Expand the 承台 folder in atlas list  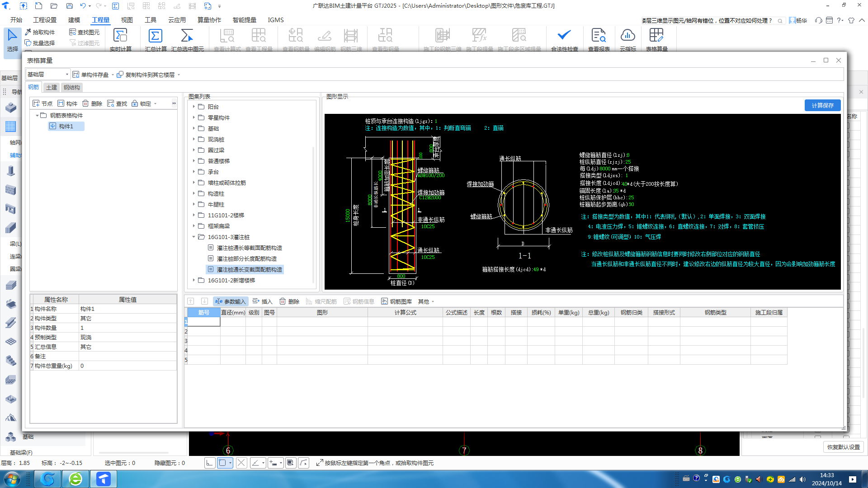click(194, 172)
